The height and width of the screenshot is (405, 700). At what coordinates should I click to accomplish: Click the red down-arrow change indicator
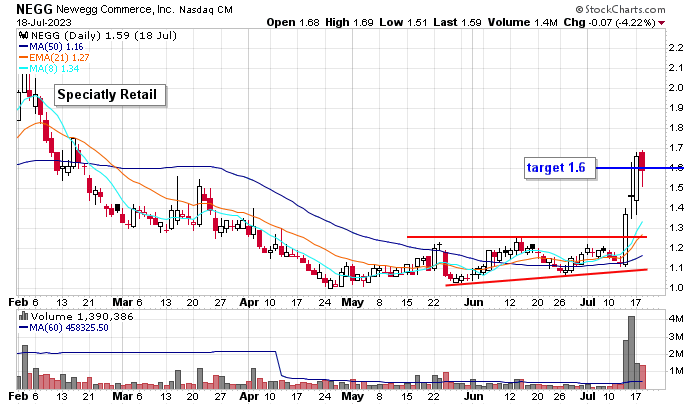(x=661, y=23)
